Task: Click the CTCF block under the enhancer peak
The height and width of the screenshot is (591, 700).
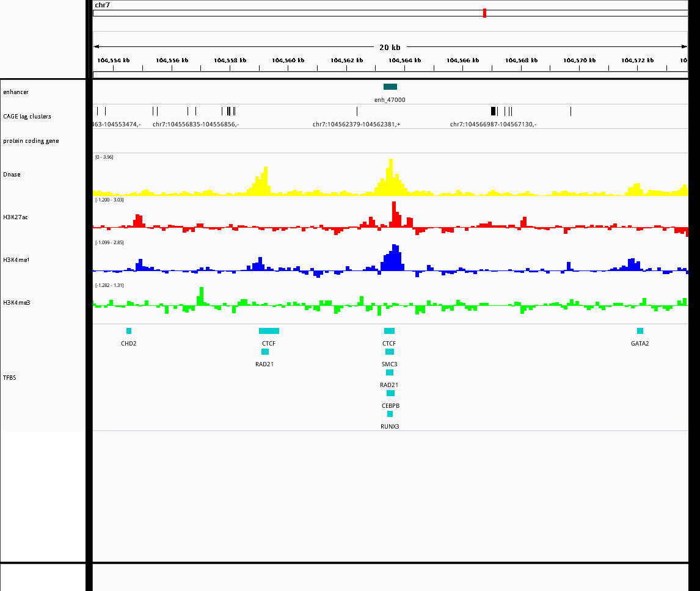Action: pos(389,331)
